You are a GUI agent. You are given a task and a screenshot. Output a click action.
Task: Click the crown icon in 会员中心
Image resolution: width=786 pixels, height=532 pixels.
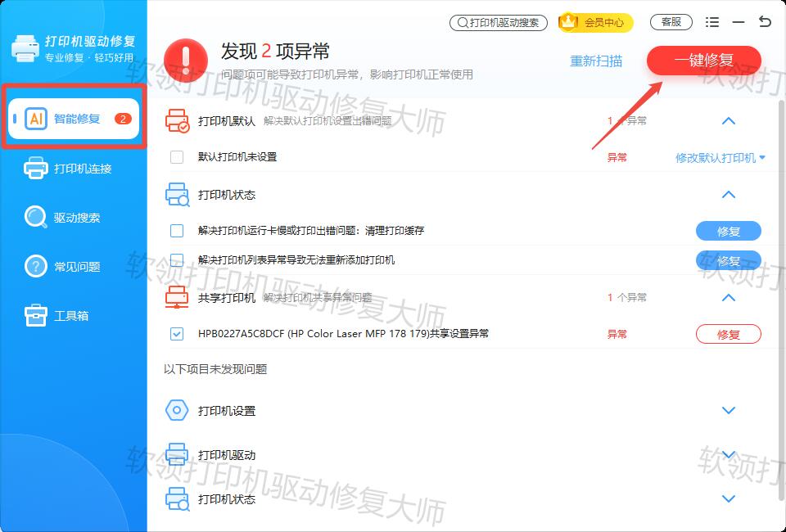(x=568, y=22)
